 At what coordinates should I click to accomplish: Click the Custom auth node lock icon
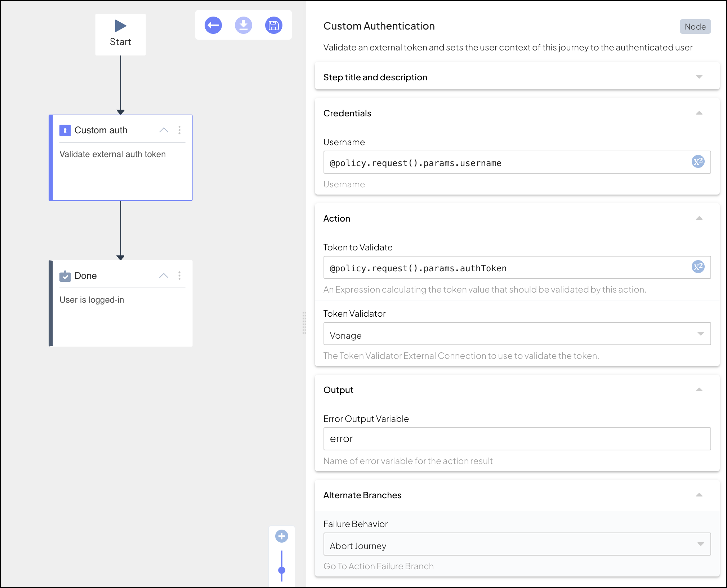coord(65,130)
